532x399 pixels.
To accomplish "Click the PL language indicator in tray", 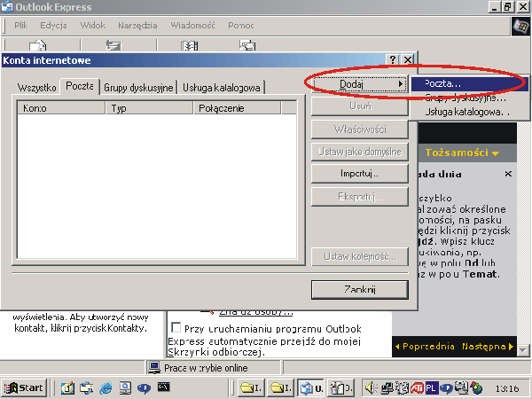I will (430, 387).
